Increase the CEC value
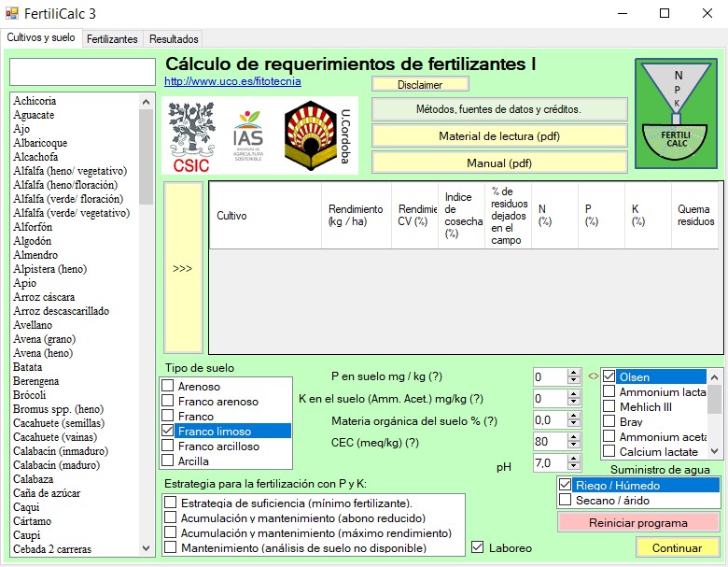 click(x=574, y=438)
